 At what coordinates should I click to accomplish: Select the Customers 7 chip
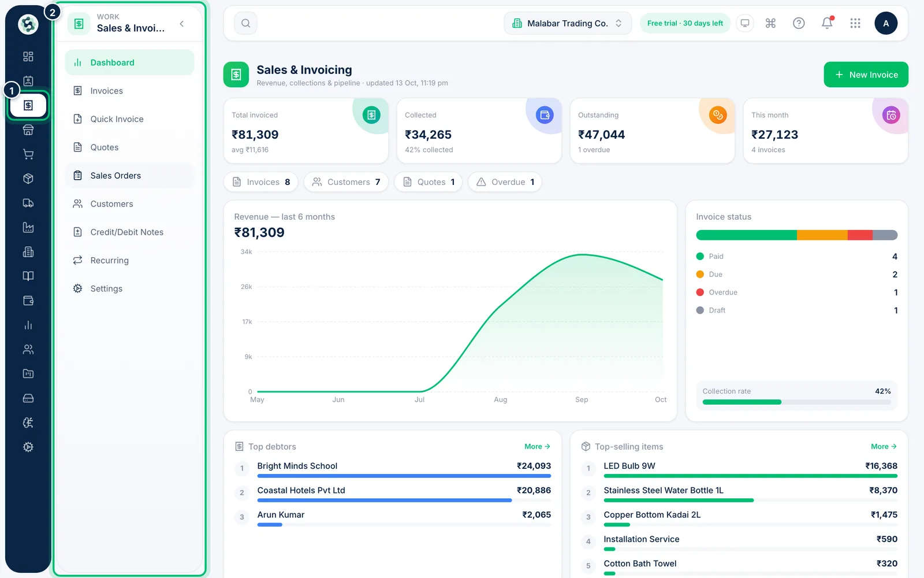(346, 182)
